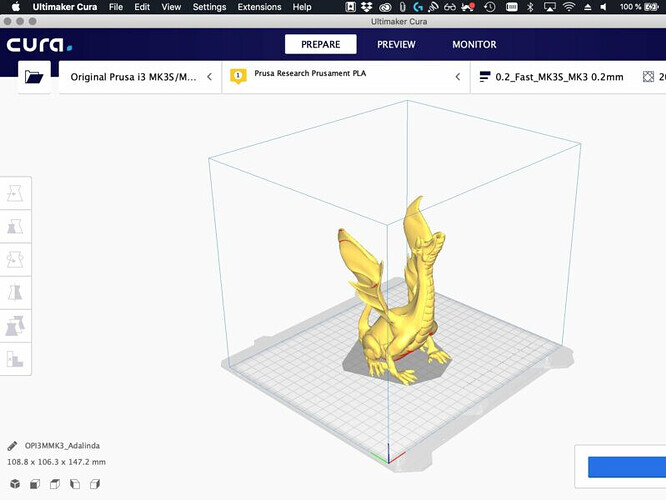Open the Apple menu

coord(15,7)
